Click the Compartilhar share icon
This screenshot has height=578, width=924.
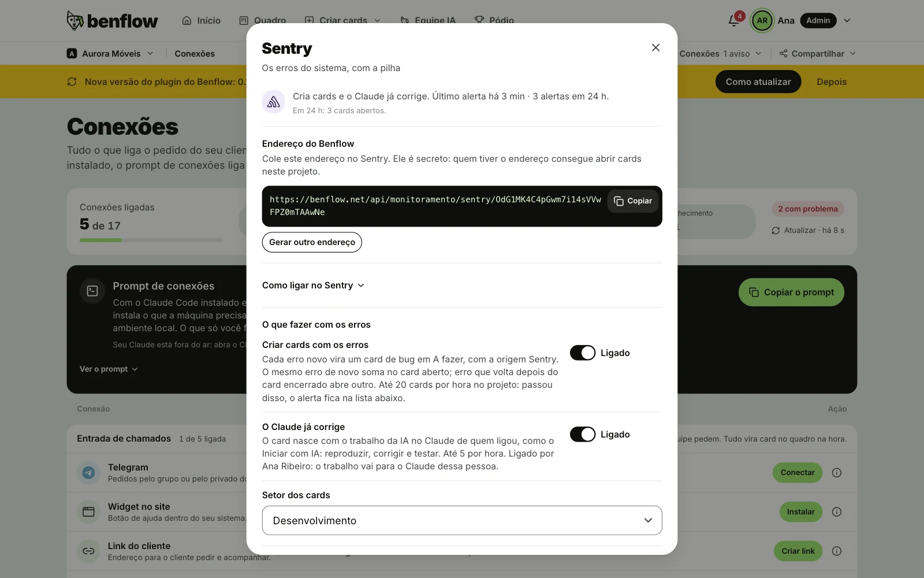click(783, 53)
